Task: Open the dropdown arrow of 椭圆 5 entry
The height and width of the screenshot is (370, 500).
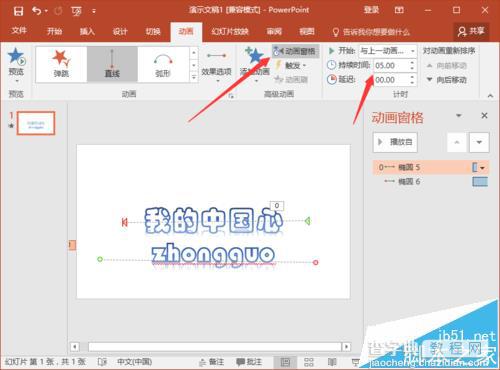Action: point(483,168)
